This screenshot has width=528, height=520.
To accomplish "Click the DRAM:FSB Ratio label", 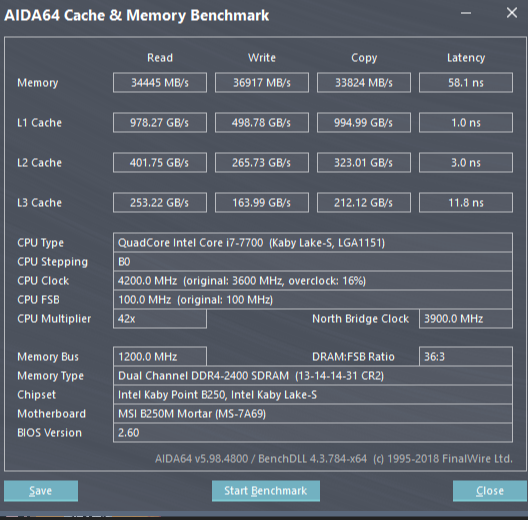I will 353,357.
